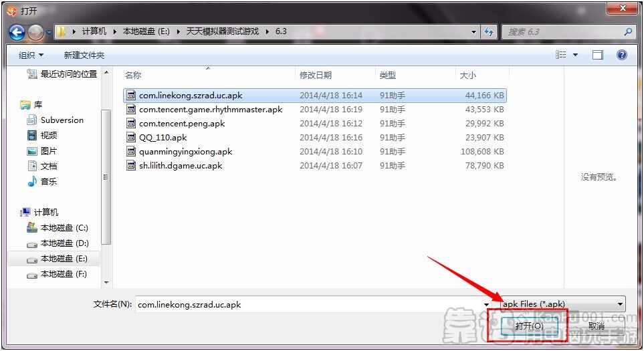Open 本地磁盘 (E:) drive in navigation pane
Image resolution: width=644 pixels, height=351 pixels.
click(x=53, y=259)
